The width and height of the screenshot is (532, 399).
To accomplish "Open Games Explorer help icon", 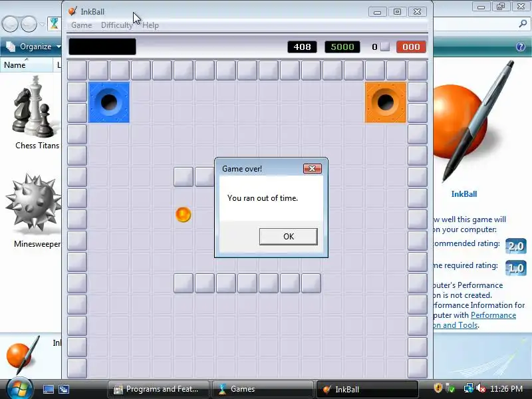I will [521, 47].
